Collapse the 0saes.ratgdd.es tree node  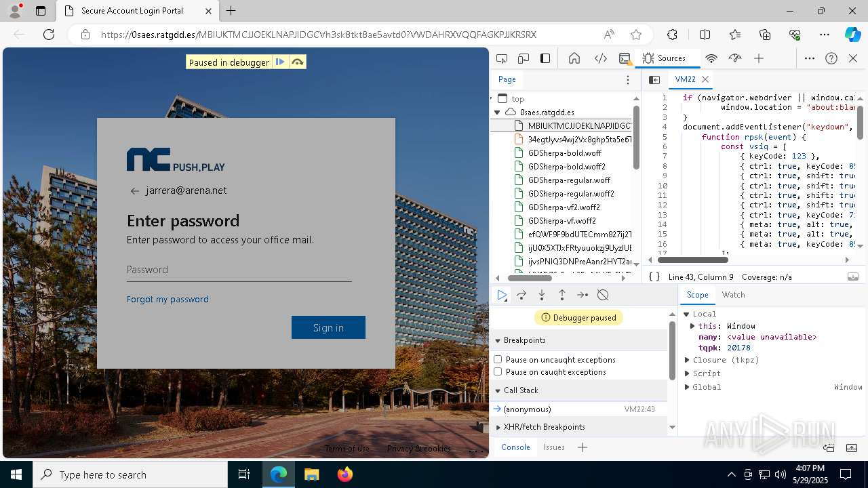pos(497,113)
